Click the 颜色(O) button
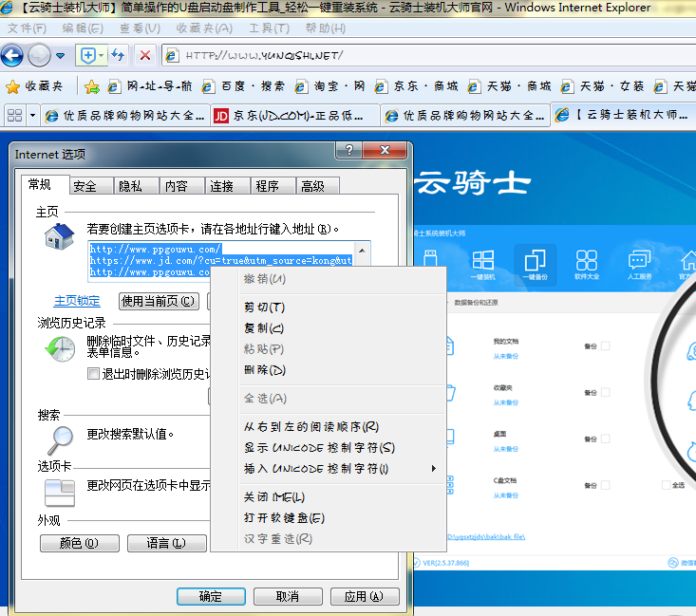Viewport: 696px width, 616px height. [x=80, y=543]
